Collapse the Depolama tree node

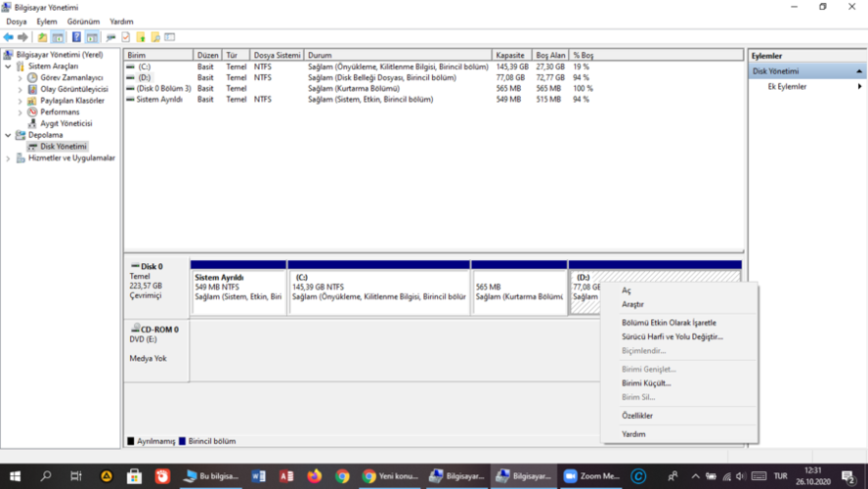click(8, 135)
